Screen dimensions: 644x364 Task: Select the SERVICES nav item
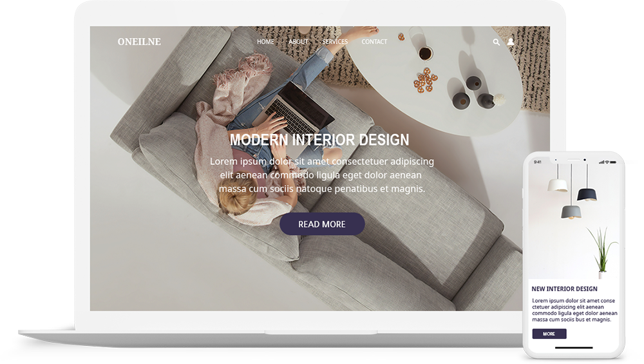click(335, 41)
